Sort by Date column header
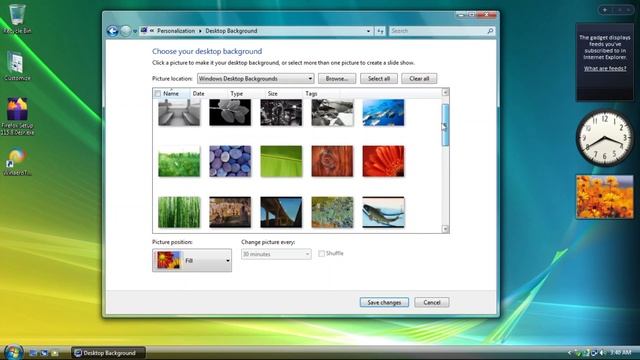Image resolution: width=640 pixels, height=360 pixels. click(x=199, y=94)
